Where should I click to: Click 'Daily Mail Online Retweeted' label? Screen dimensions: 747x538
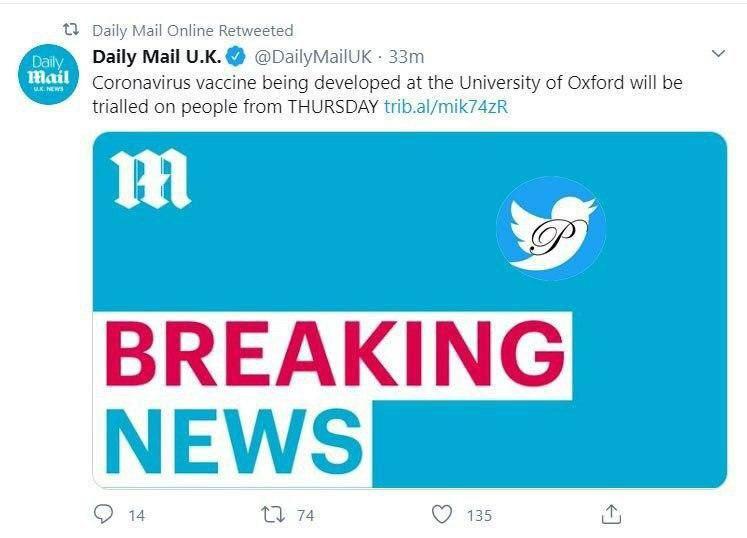[192, 30]
